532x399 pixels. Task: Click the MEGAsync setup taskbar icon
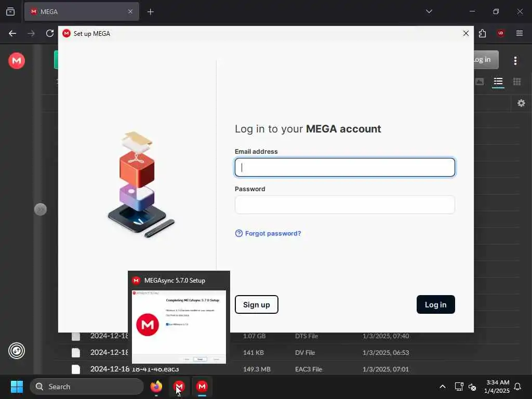(179, 387)
